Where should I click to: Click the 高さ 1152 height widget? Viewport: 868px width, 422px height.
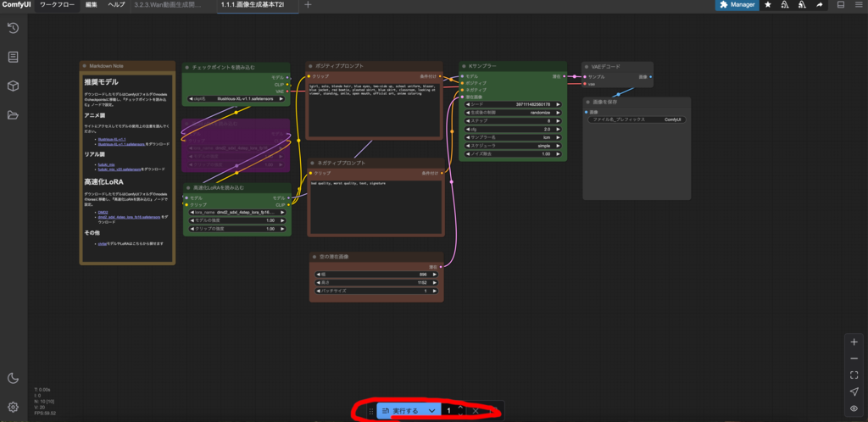[376, 282]
